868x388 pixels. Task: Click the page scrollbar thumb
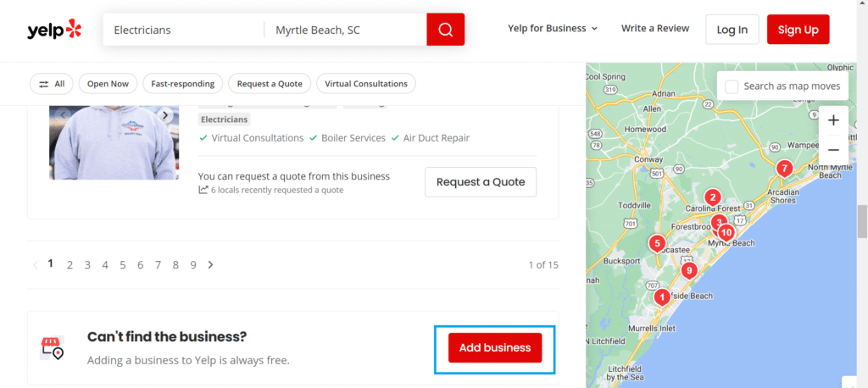pyautogui.click(x=862, y=221)
